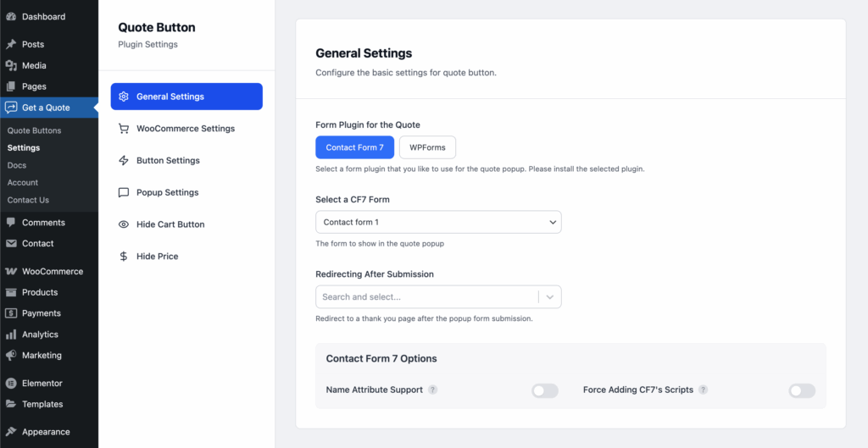Enable Name Attribute Support toggle

click(x=544, y=390)
